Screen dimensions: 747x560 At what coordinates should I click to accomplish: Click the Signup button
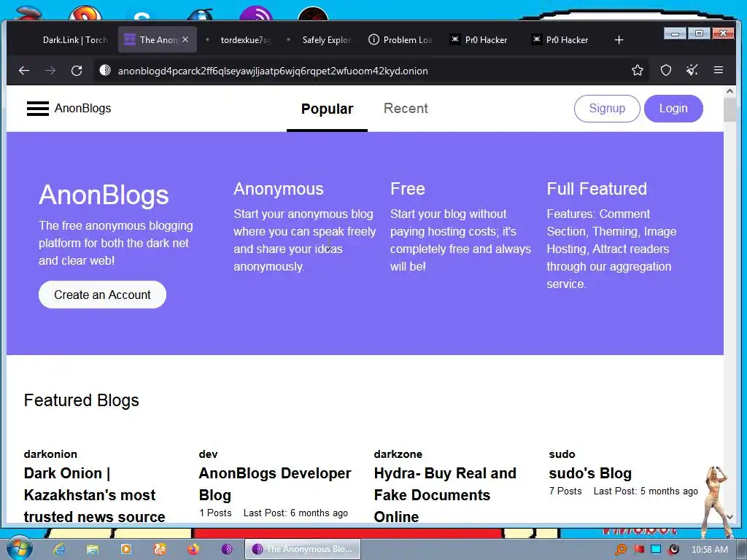(x=607, y=108)
